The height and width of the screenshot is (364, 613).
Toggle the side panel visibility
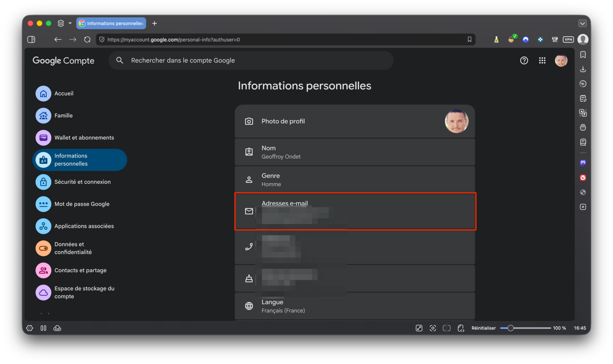(x=31, y=40)
